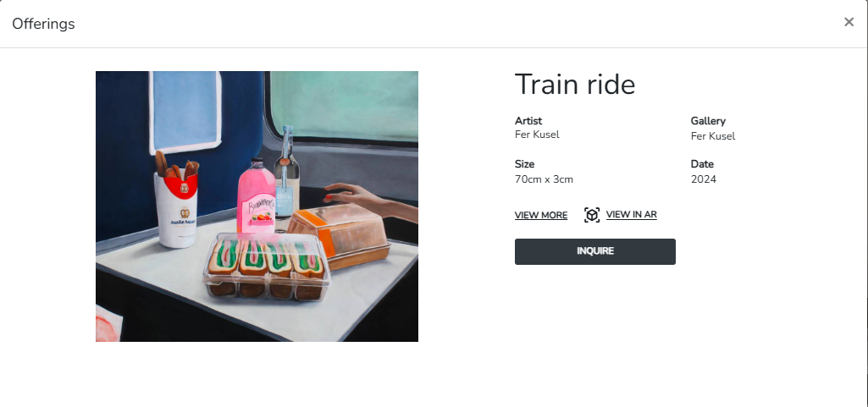Click the Artist label
The image size is (868, 407).
[528, 120]
